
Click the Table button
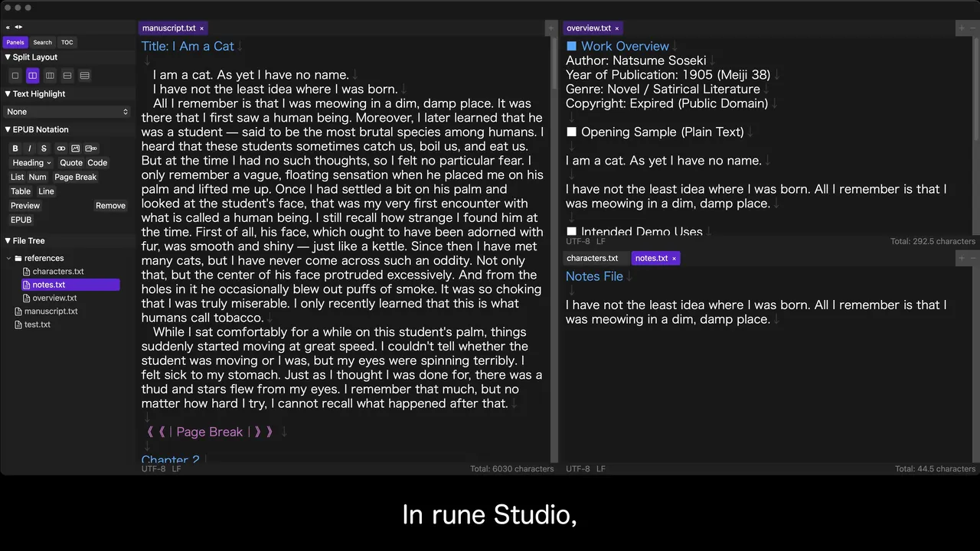pyautogui.click(x=21, y=191)
